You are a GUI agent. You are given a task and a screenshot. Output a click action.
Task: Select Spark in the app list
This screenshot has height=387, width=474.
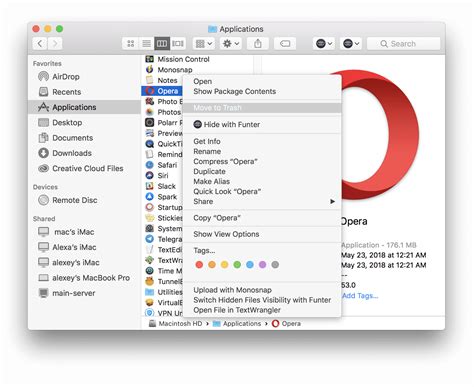(x=161, y=197)
